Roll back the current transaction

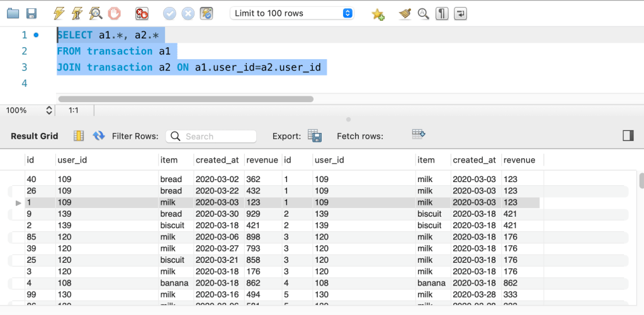click(x=188, y=13)
